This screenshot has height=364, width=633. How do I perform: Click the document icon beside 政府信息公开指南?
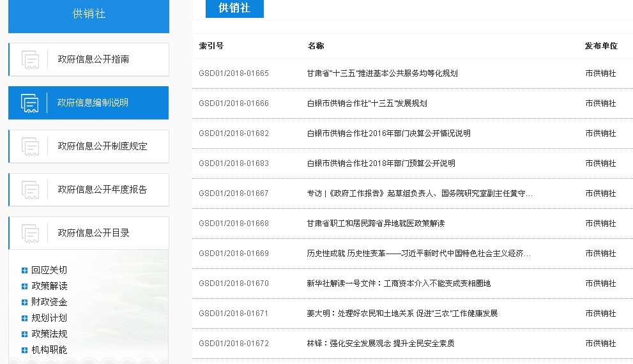30,59
